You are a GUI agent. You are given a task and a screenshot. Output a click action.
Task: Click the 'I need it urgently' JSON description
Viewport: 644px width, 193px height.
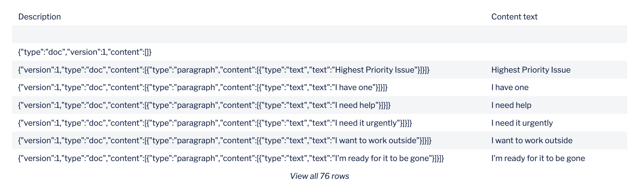pos(215,123)
